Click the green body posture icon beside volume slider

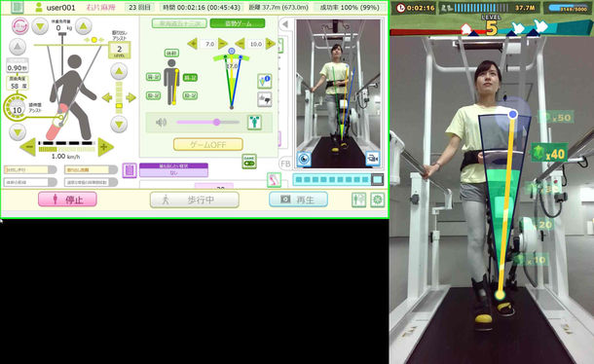pyautogui.click(x=254, y=122)
